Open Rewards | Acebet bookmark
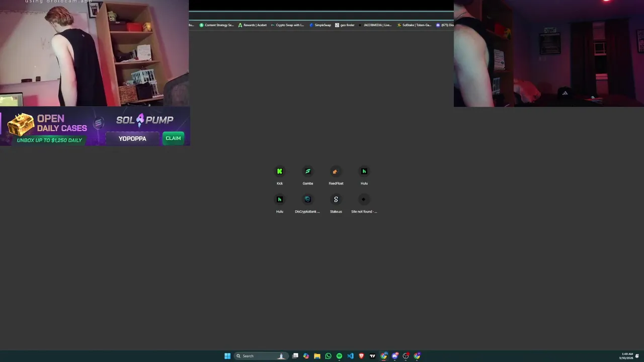 coord(253,25)
